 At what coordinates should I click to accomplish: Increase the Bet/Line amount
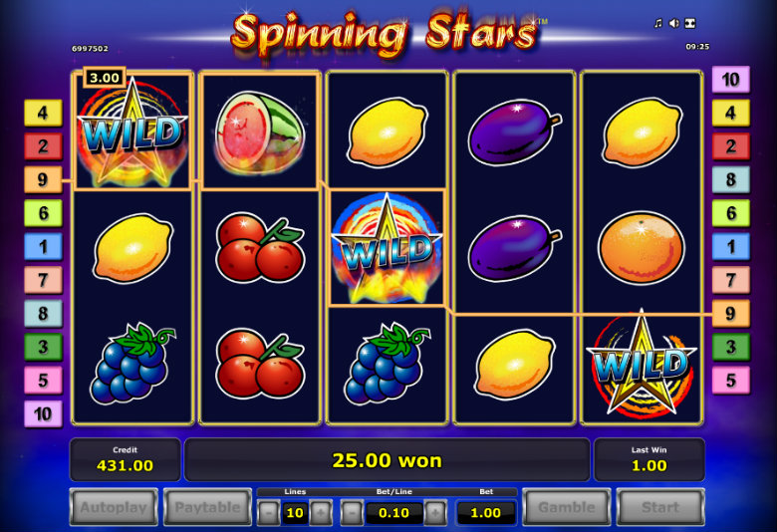(x=435, y=512)
